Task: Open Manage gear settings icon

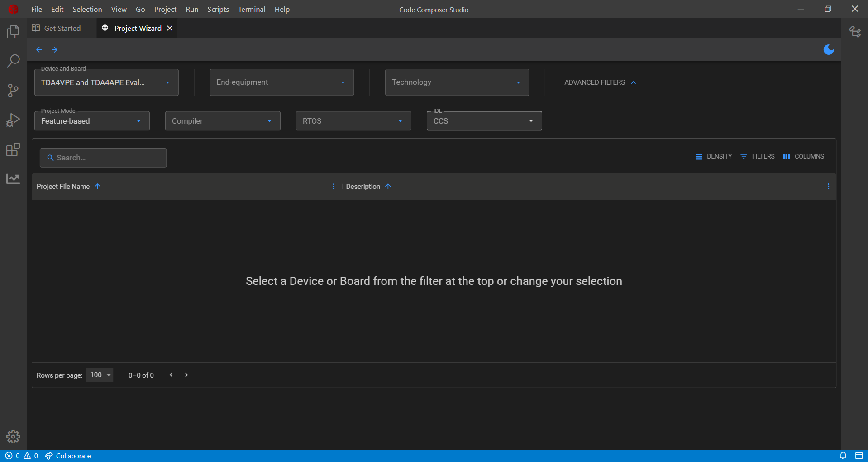Action: click(x=13, y=437)
